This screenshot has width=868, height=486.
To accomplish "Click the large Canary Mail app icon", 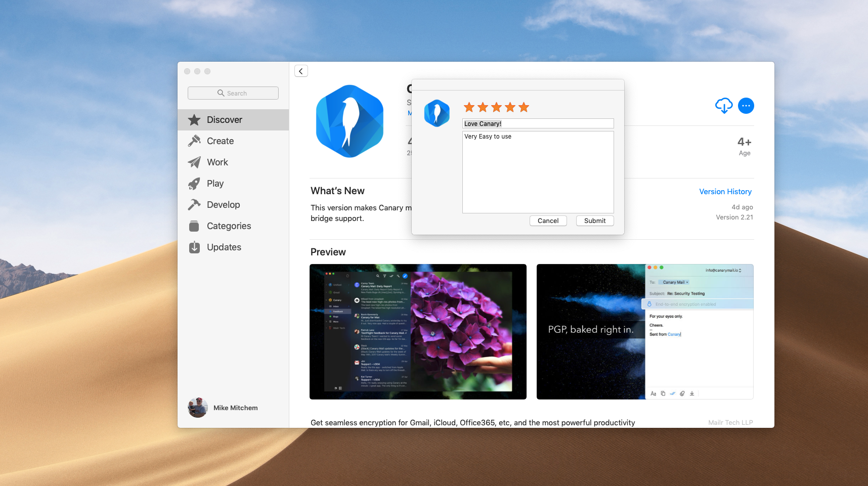I will coord(350,121).
